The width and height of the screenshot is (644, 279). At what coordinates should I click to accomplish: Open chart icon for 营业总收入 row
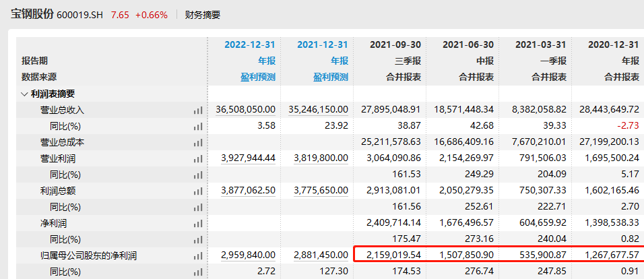[198, 110]
